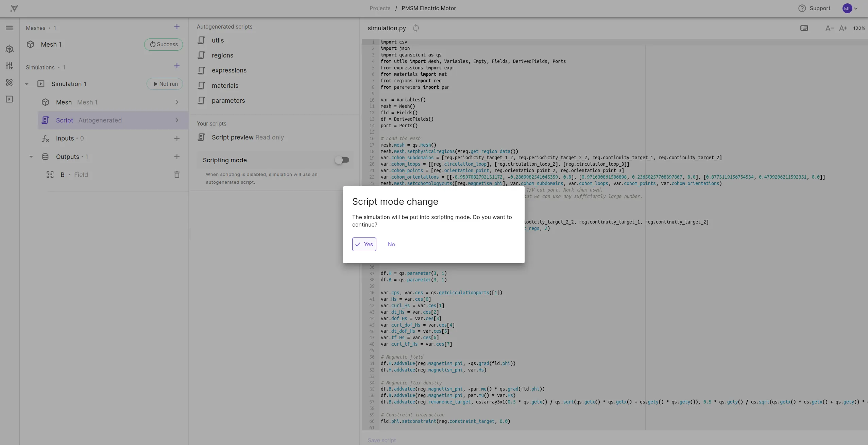868x445 pixels.
Task: Click the panel resize handle divider
Action: (190, 234)
